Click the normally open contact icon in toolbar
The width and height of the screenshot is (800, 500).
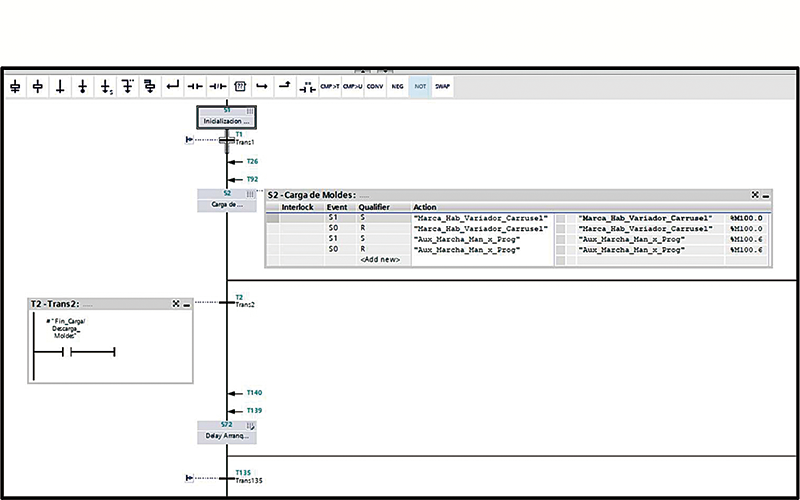tap(195, 87)
